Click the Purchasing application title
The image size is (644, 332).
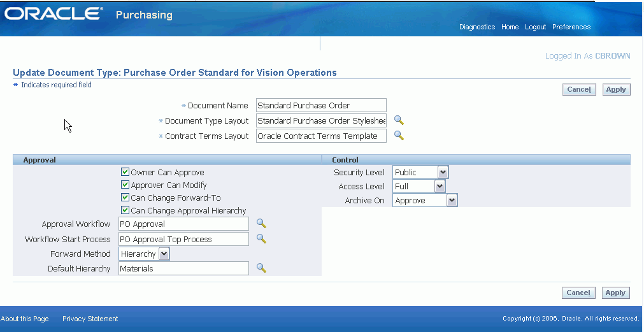coord(144,15)
